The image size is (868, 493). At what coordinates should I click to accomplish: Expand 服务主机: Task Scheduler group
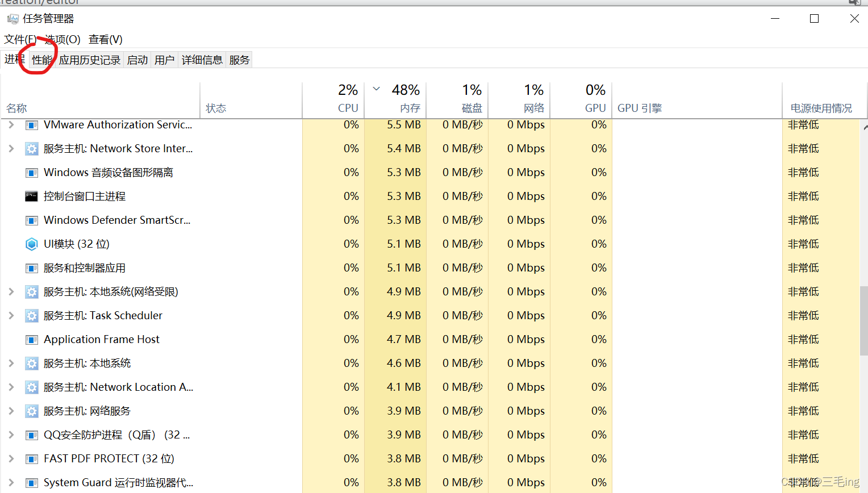pyautogui.click(x=11, y=315)
